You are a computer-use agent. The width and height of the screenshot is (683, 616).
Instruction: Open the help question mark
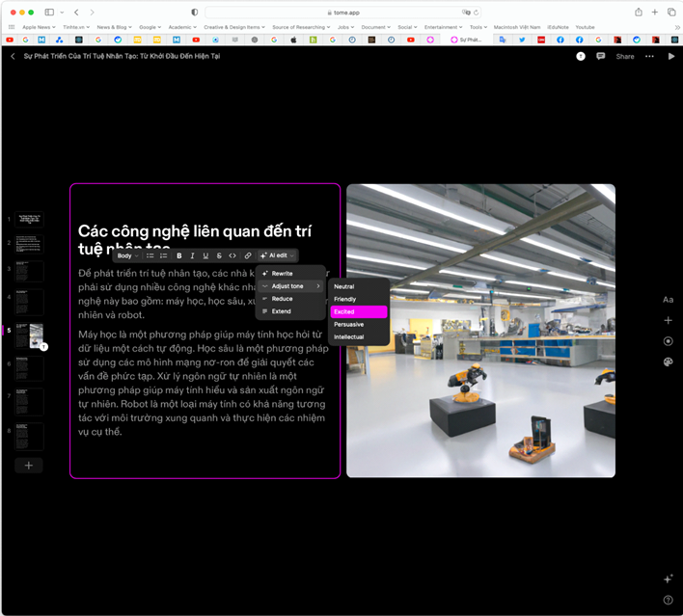click(668, 600)
